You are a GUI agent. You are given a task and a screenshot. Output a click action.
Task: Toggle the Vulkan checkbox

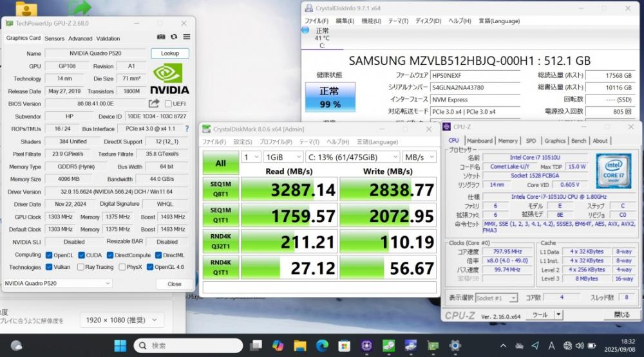point(49,267)
